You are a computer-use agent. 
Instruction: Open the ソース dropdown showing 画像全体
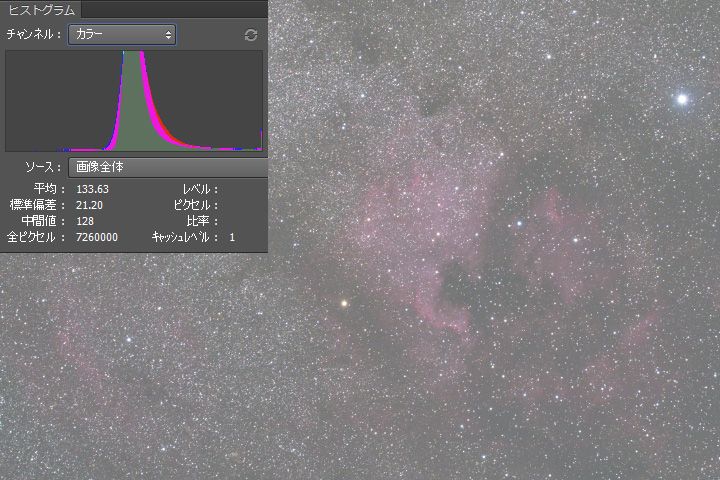point(168,167)
